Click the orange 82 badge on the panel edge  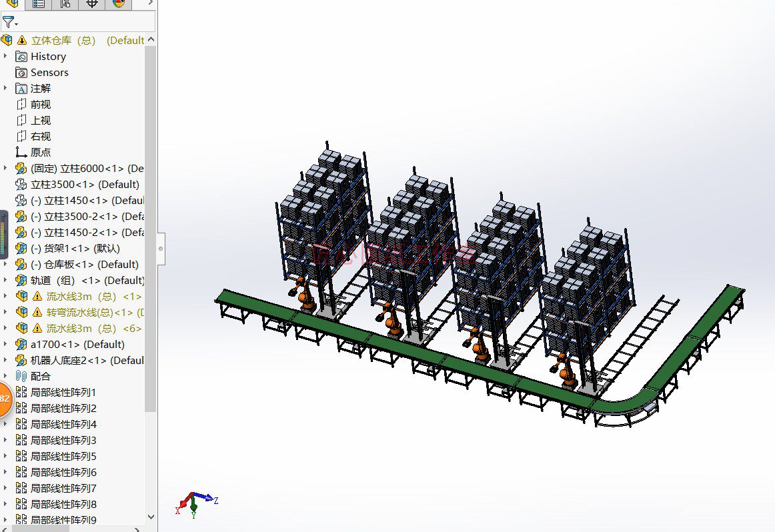tap(2, 397)
